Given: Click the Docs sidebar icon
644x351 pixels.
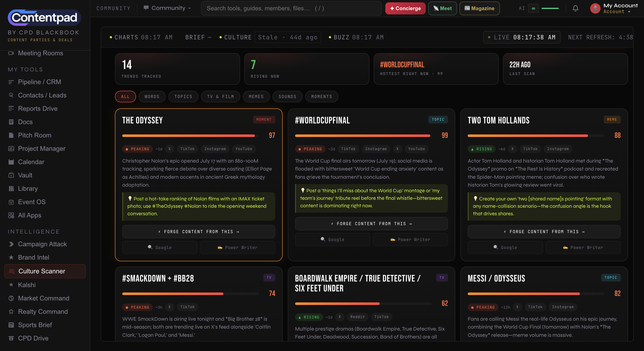Looking at the screenshot, I should point(11,122).
